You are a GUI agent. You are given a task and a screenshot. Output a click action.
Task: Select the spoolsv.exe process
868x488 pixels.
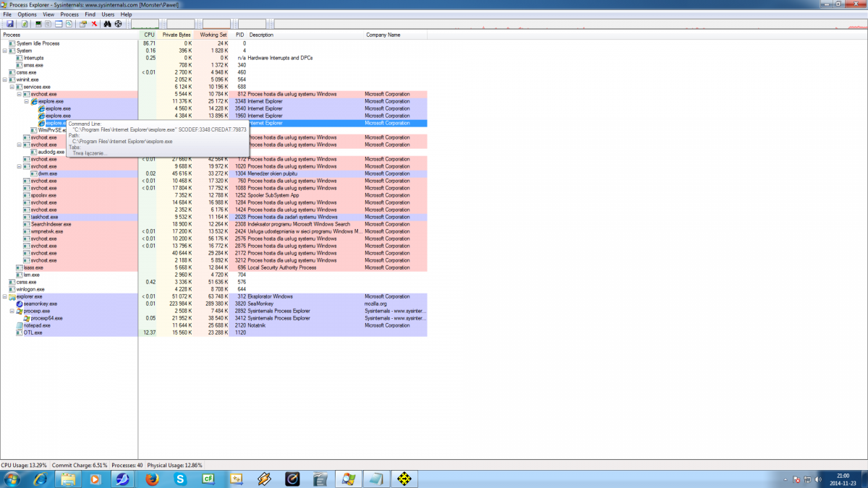214,195
